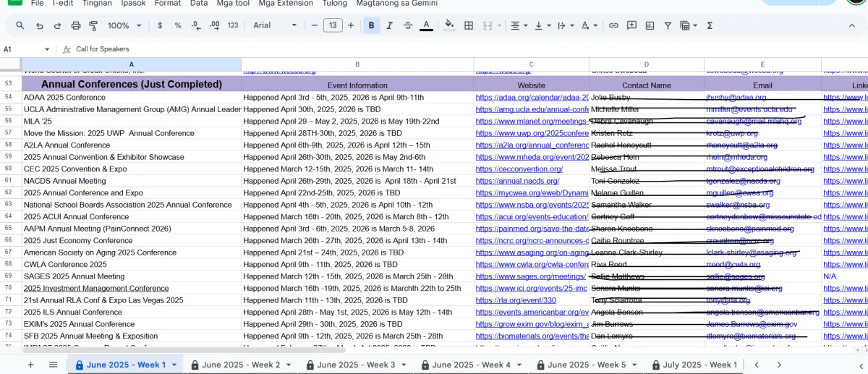Increase decimal places icon

(214, 25)
